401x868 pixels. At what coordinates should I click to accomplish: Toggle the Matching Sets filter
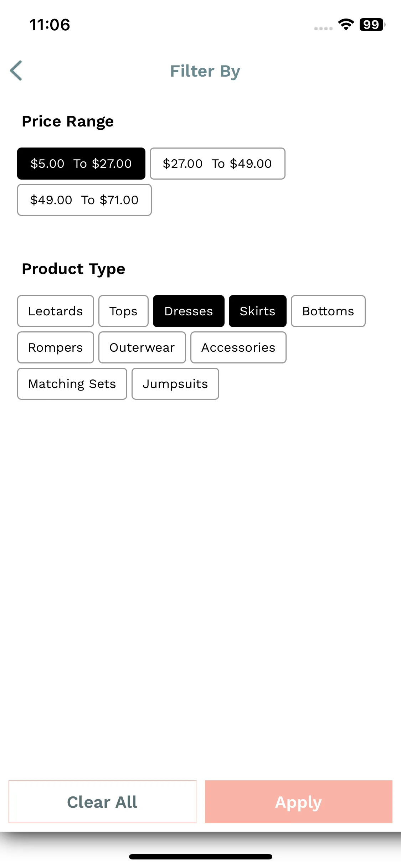(72, 384)
